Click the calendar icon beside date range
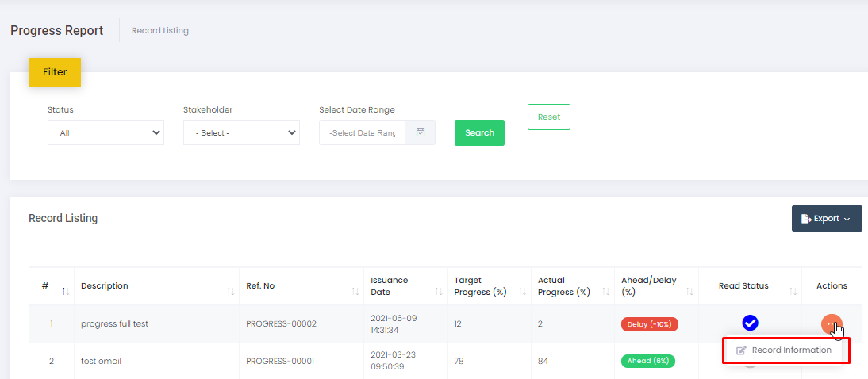The height and width of the screenshot is (379, 868). (421, 132)
